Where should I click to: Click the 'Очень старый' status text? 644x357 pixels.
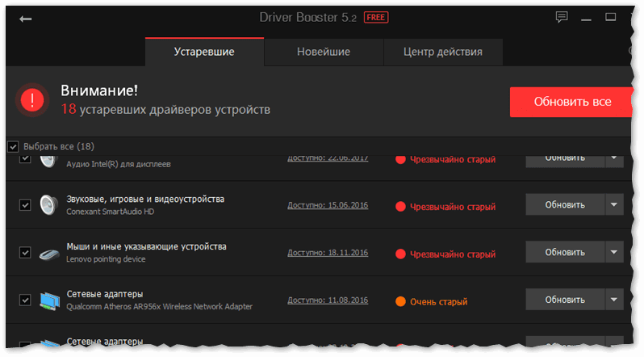[x=439, y=302]
